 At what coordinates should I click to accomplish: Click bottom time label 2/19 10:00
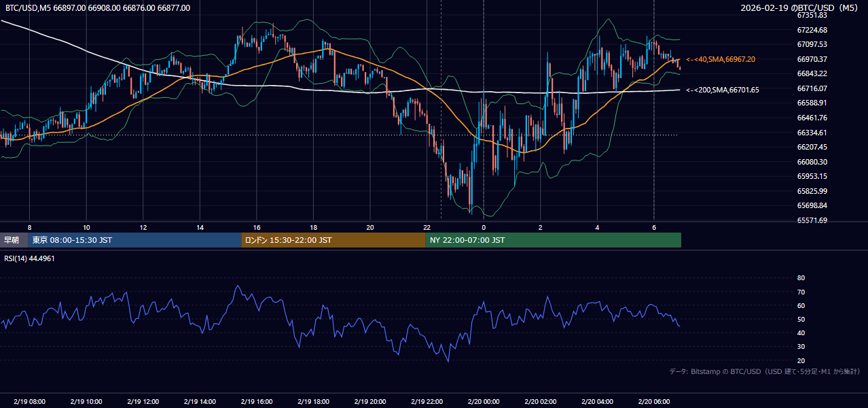tap(86, 402)
